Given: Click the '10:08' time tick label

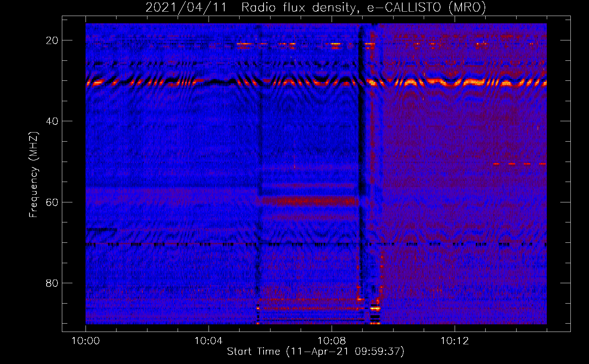Looking at the screenshot, I should pos(332,341).
